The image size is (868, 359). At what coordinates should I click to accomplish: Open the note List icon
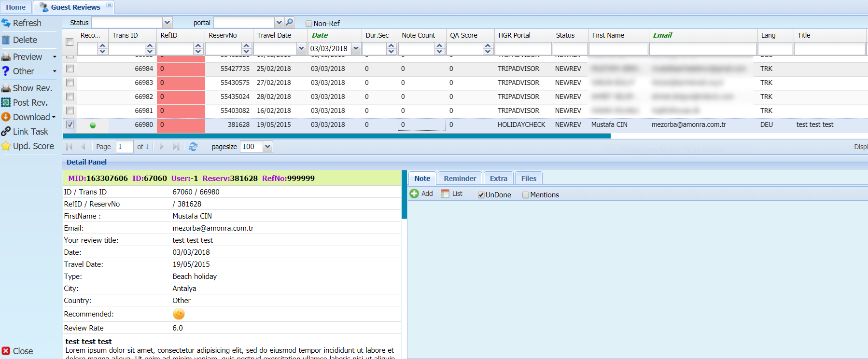click(x=445, y=193)
